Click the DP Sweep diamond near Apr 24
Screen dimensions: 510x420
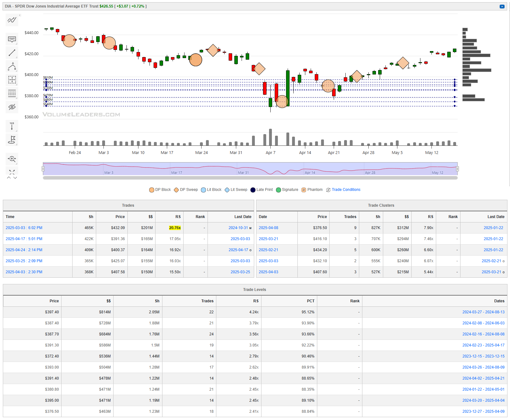click(x=357, y=76)
